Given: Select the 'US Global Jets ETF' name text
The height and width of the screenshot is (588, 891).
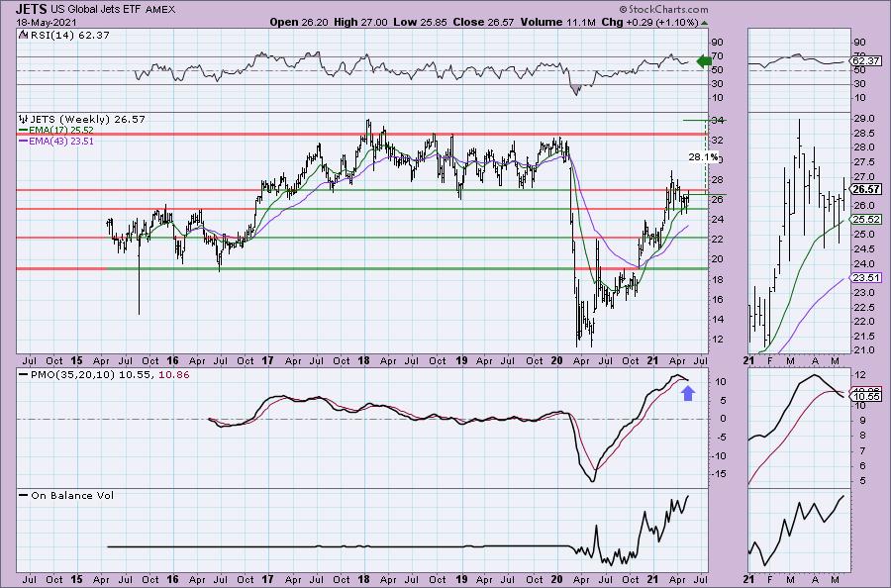Looking at the screenshot, I should coord(96,10).
